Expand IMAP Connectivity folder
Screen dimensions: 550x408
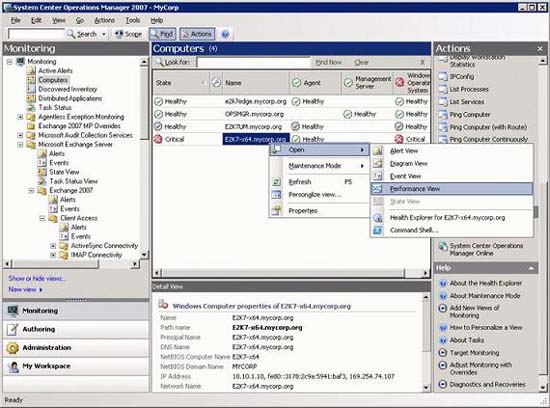53,255
